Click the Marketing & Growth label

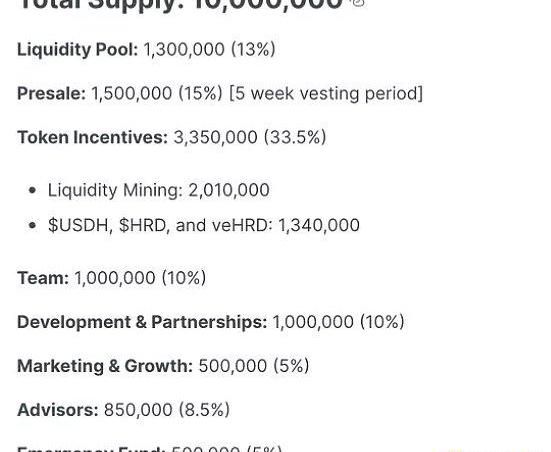tap(105, 366)
